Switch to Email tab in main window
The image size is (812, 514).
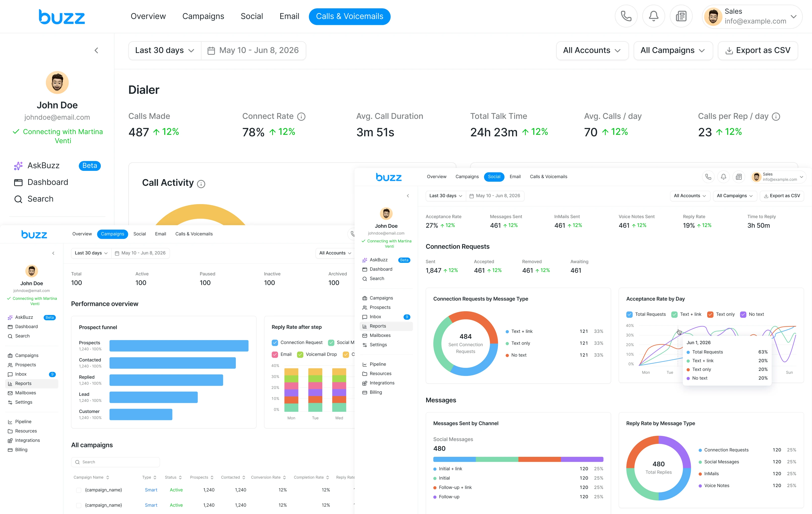[x=289, y=16]
